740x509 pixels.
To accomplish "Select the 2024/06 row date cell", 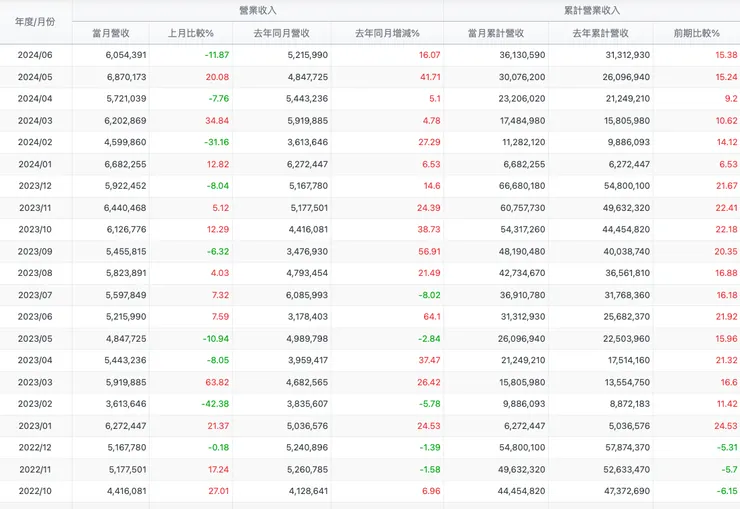I will coord(35,55).
